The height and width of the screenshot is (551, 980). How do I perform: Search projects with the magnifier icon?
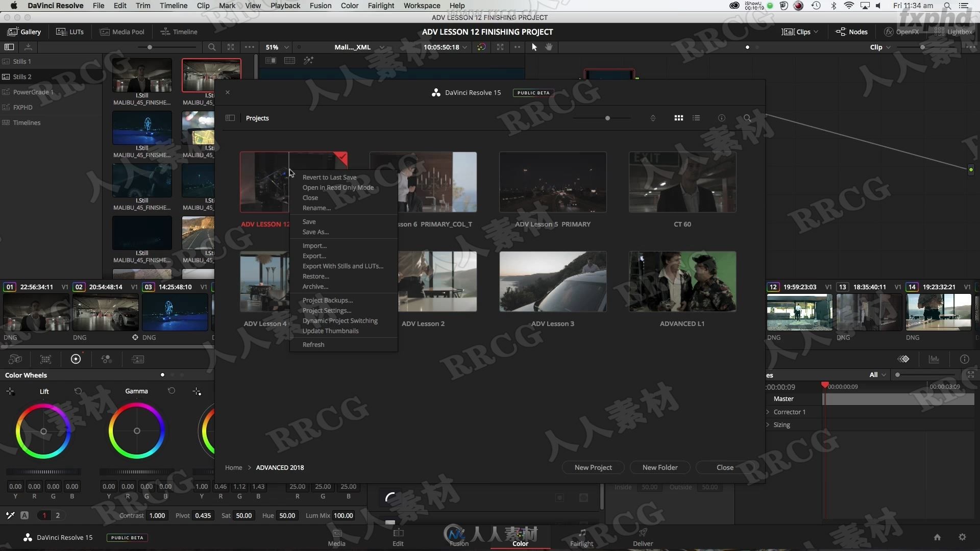point(747,118)
